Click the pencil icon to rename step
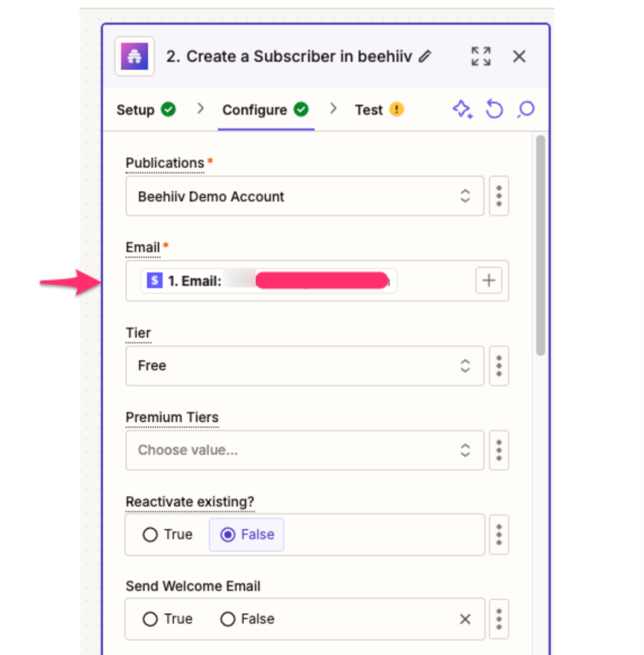The image size is (644, 655). click(x=425, y=57)
